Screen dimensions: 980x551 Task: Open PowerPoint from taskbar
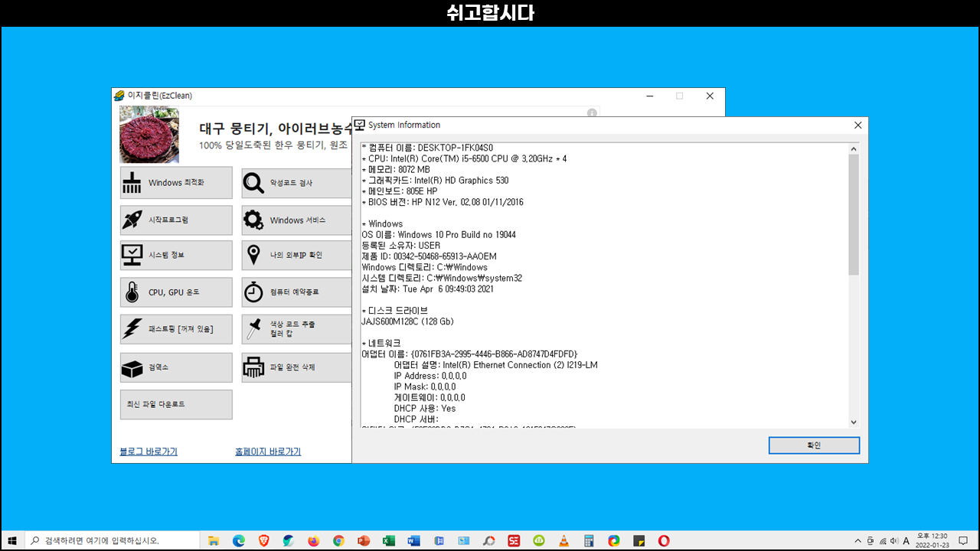click(x=364, y=540)
